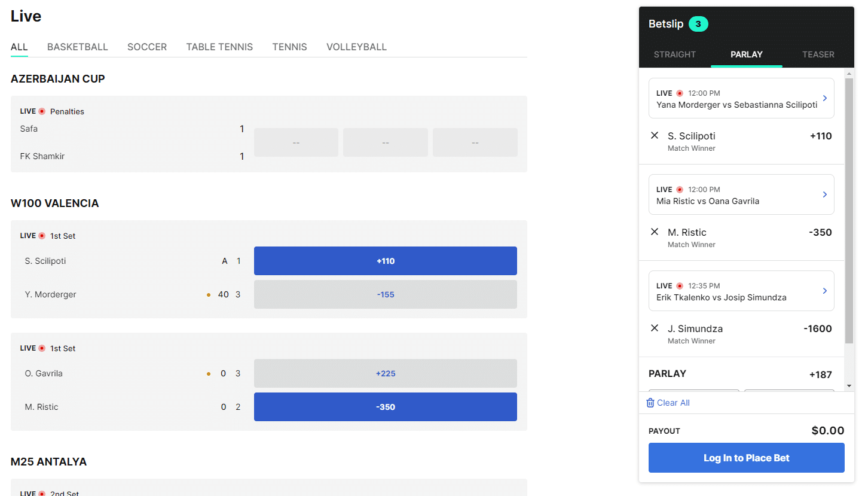Filter live events by TABLE TENNIS
This screenshot has width=868, height=496.
point(219,47)
